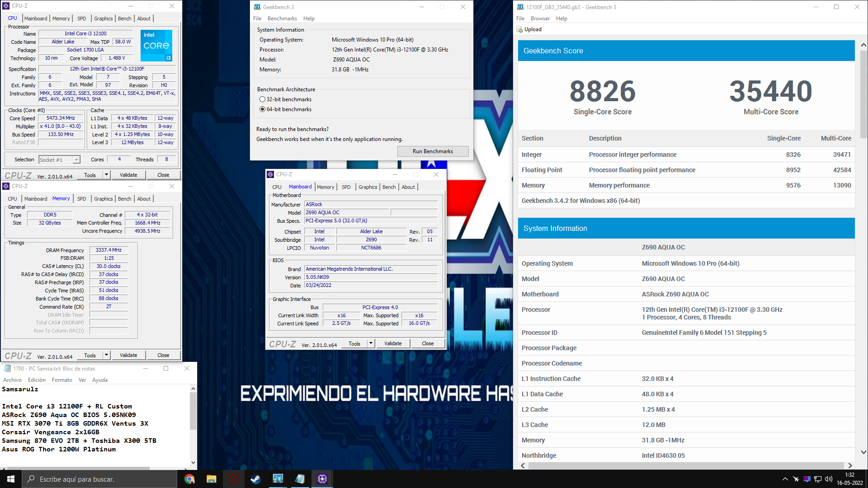Viewport: 868px width, 488px height.
Task: Click the Upload icon in Geekbench results
Action: pos(519,29)
